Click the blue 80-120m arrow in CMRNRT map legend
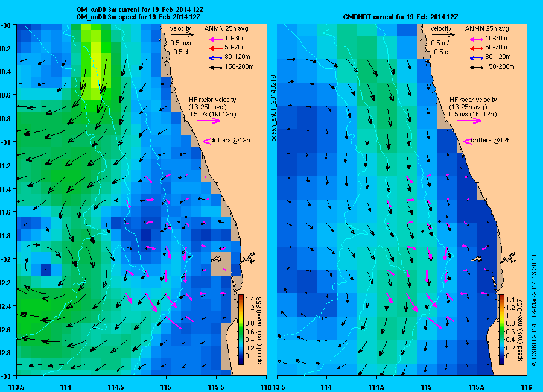 coord(477,58)
